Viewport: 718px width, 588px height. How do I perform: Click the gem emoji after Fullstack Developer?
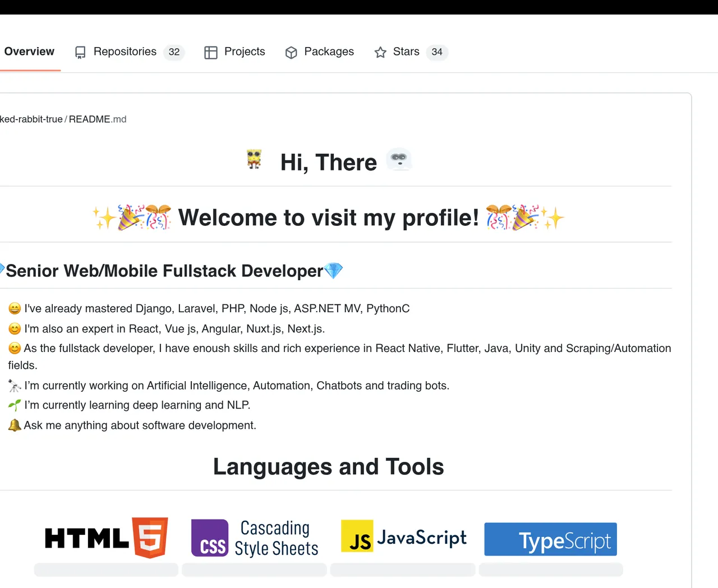pyautogui.click(x=333, y=271)
